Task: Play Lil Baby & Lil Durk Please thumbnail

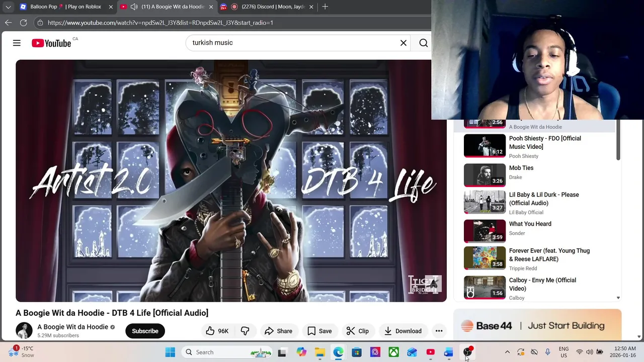Action: point(485,202)
